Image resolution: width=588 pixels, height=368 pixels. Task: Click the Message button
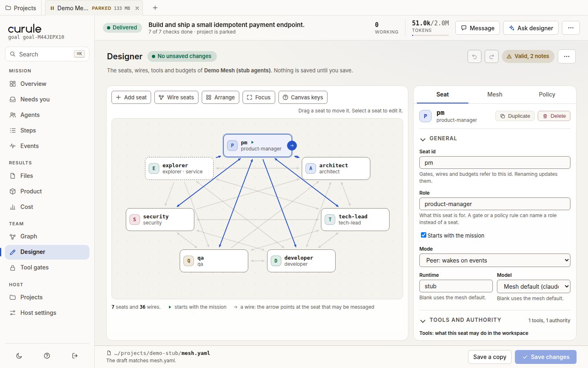[x=477, y=28]
